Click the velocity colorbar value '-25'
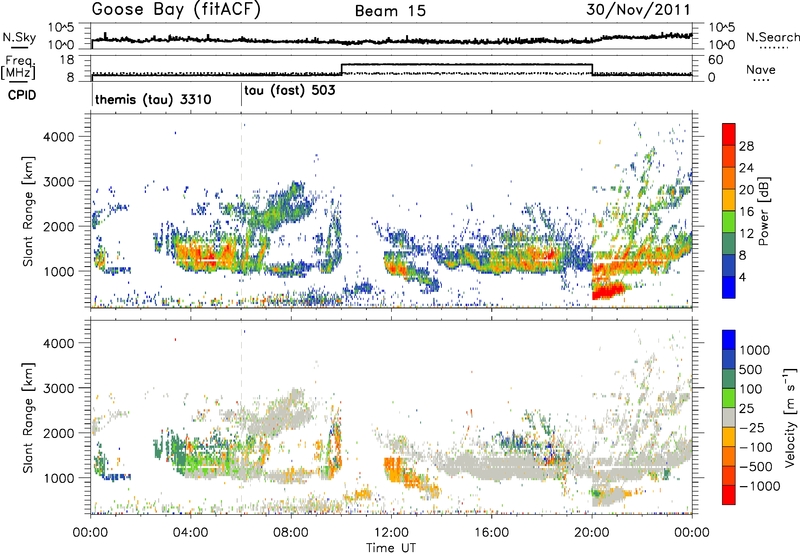Screen dimensions: 800x554 pos(752,427)
